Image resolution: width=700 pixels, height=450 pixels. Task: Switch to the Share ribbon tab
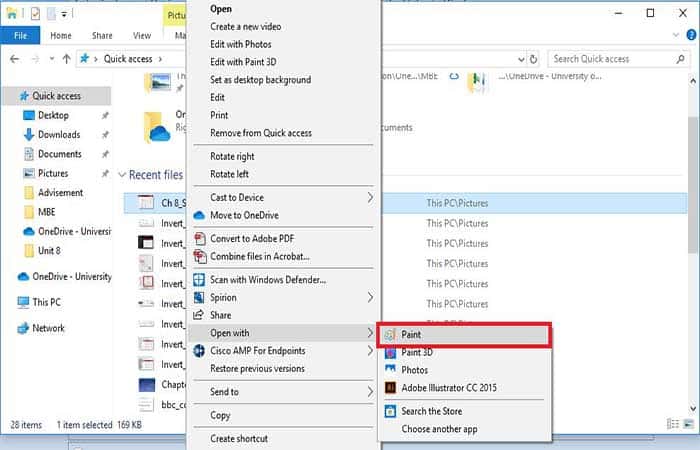[103, 36]
